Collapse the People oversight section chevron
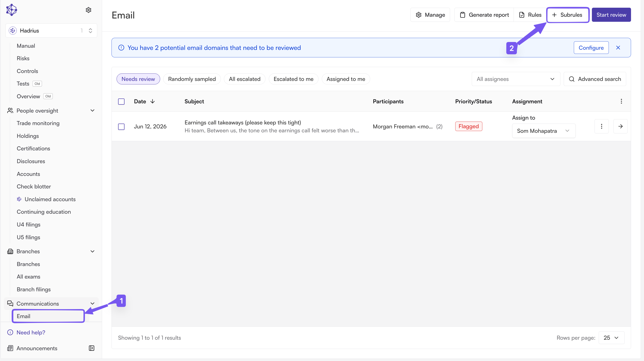 [x=93, y=110]
